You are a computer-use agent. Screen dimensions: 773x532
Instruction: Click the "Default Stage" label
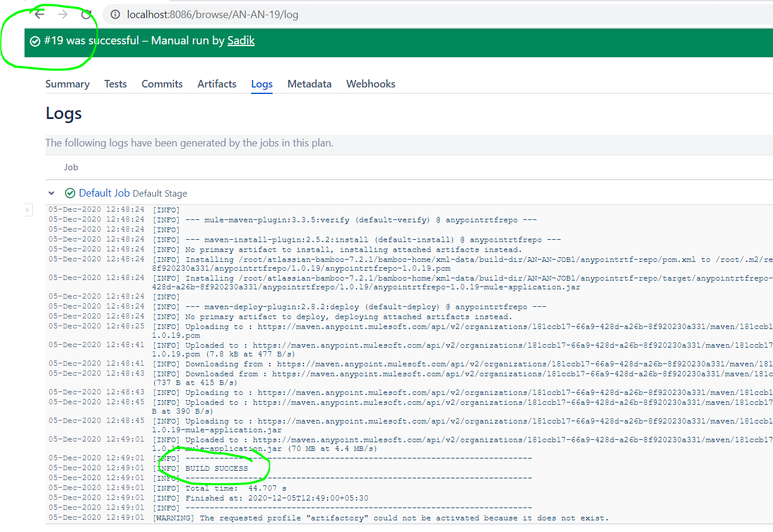click(x=160, y=194)
